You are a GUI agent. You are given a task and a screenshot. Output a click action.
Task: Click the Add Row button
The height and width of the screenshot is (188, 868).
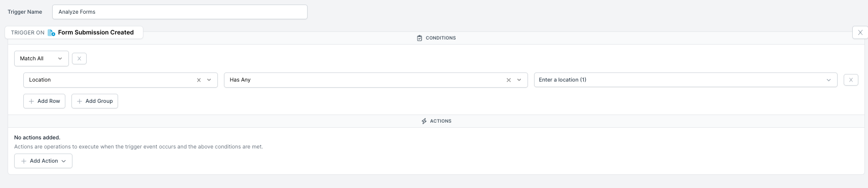tap(45, 101)
